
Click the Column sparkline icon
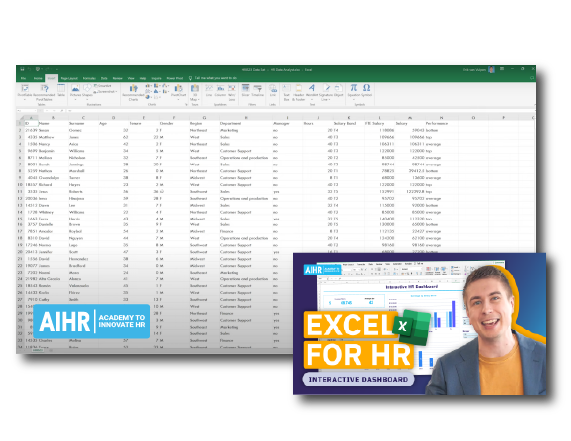click(220, 90)
